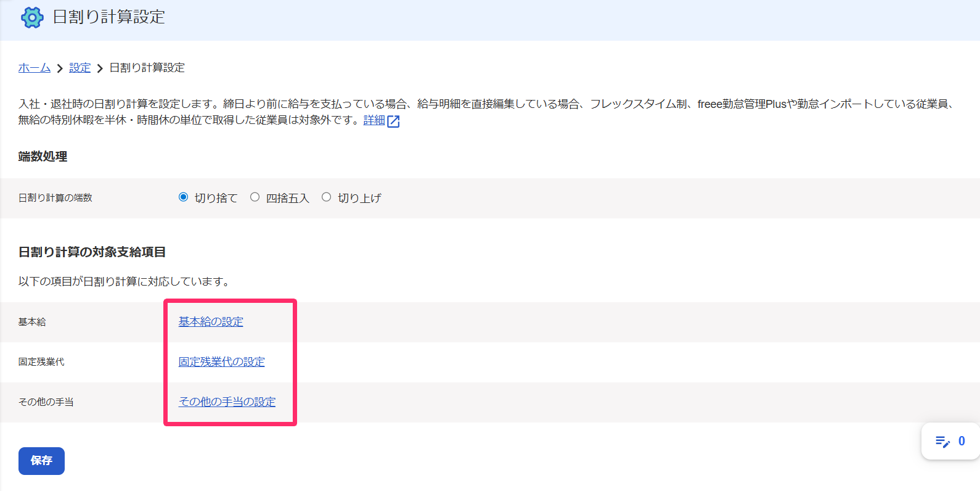Click the external link icon next to 詳細
The height and width of the screenshot is (491, 980).
point(393,121)
